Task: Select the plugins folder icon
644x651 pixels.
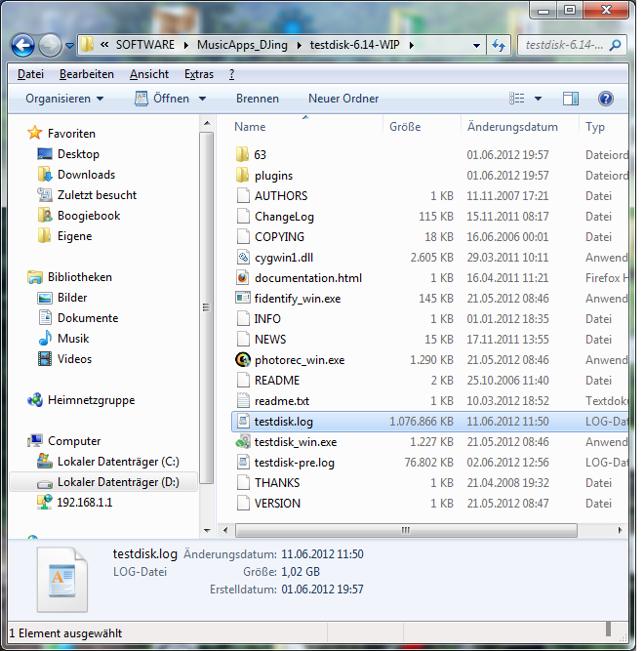Action: (x=243, y=175)
